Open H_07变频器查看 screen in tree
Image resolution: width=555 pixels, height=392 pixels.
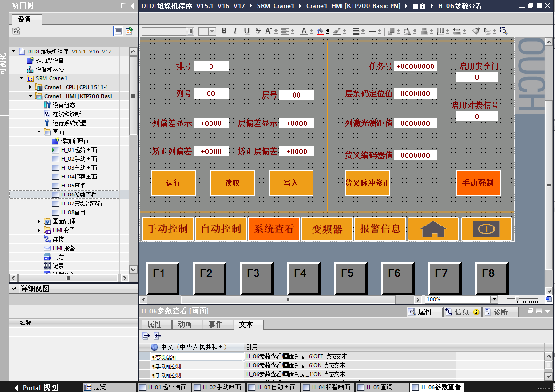pos(81,203)
